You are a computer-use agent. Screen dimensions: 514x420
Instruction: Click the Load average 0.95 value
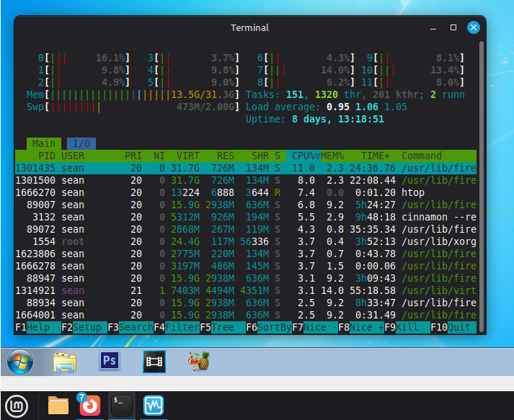[x=338, y=107]
